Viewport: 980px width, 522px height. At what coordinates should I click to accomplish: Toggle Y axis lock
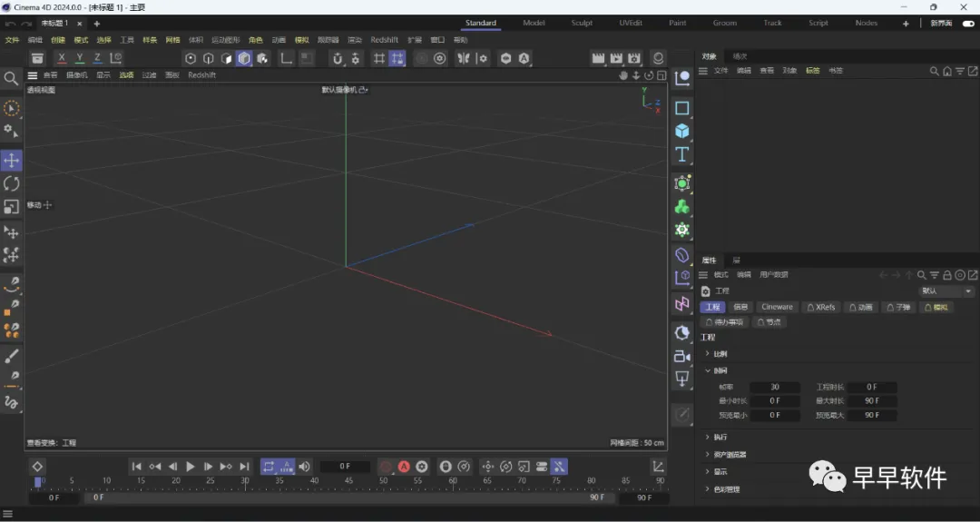point(79,58)
